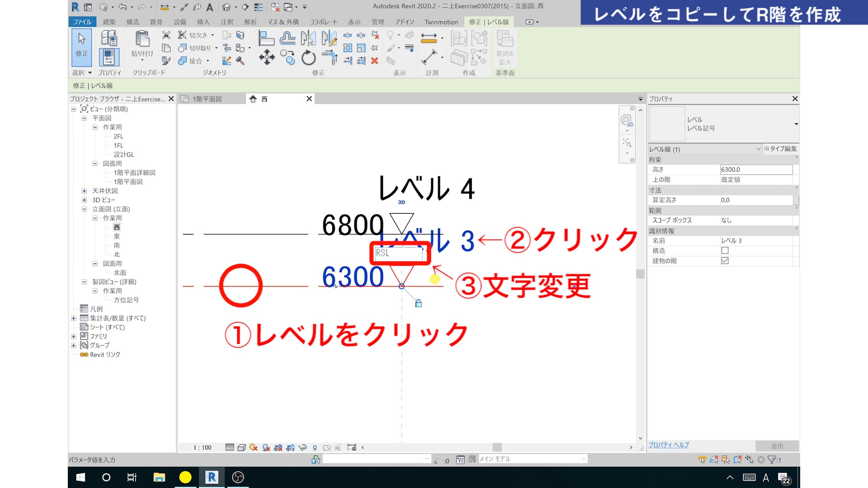Uncheck the 建物の階 checkbox
The height and width of the screenshot is (488, 868).
(725, 261)
